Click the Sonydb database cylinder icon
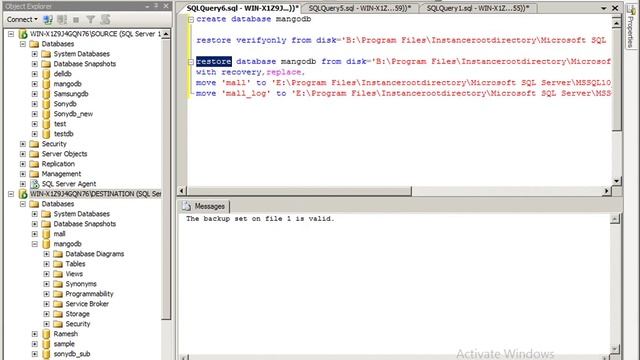The width and height of the screenshot is (640, 360). pyautogui.click(x=46, y=104)
